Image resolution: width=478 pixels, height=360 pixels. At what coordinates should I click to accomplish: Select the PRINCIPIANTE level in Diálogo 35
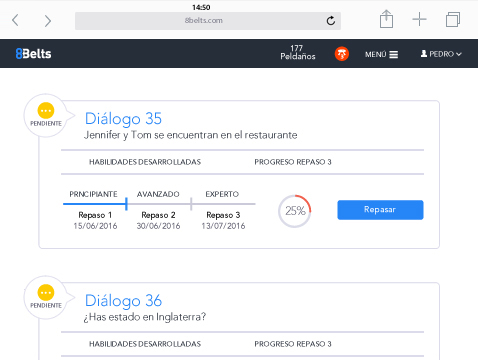pos(93,194)
